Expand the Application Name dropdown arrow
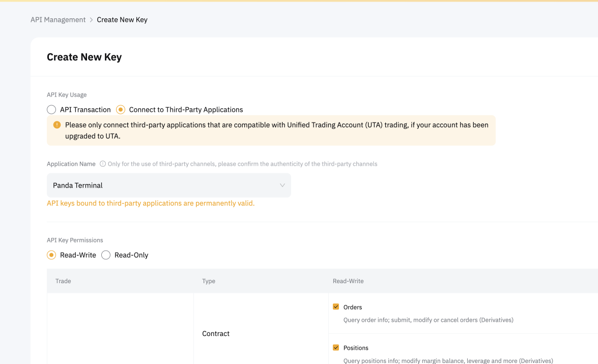 (282, 185)
